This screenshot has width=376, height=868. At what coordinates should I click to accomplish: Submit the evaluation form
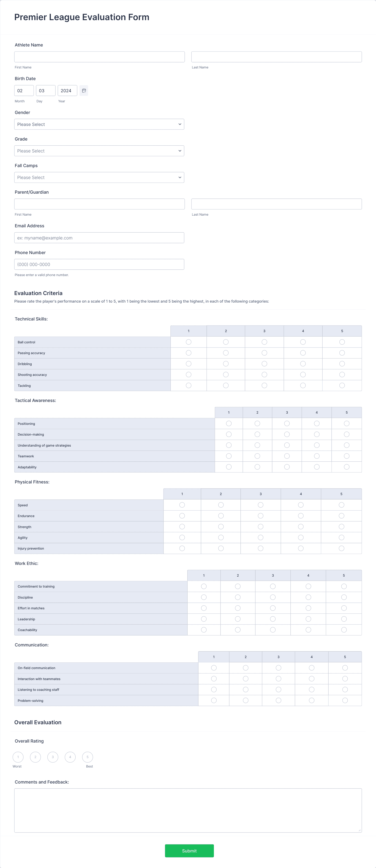click(189, 851)
